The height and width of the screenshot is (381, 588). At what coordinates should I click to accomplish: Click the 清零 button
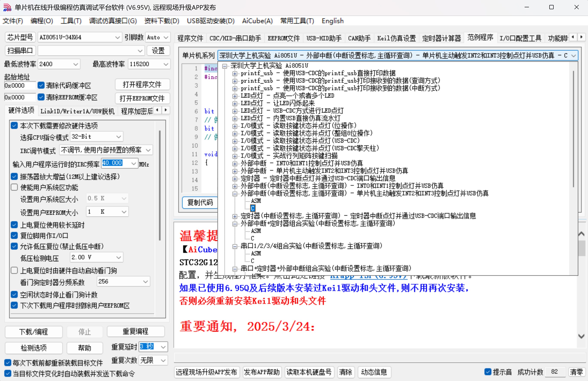pyautogui.click(x=576, y=372)
